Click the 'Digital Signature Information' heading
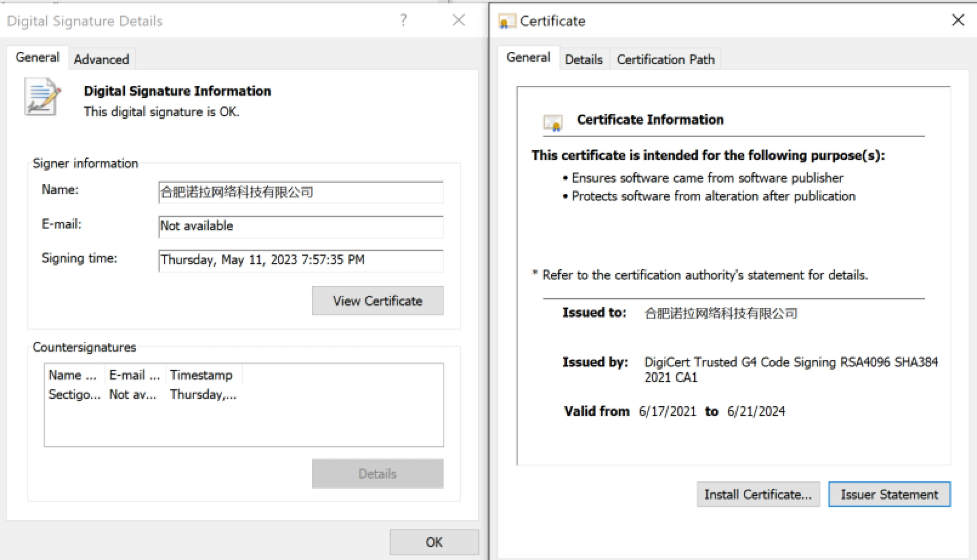Viewport: 977px width, 560px height. click(x=177, y=91)
